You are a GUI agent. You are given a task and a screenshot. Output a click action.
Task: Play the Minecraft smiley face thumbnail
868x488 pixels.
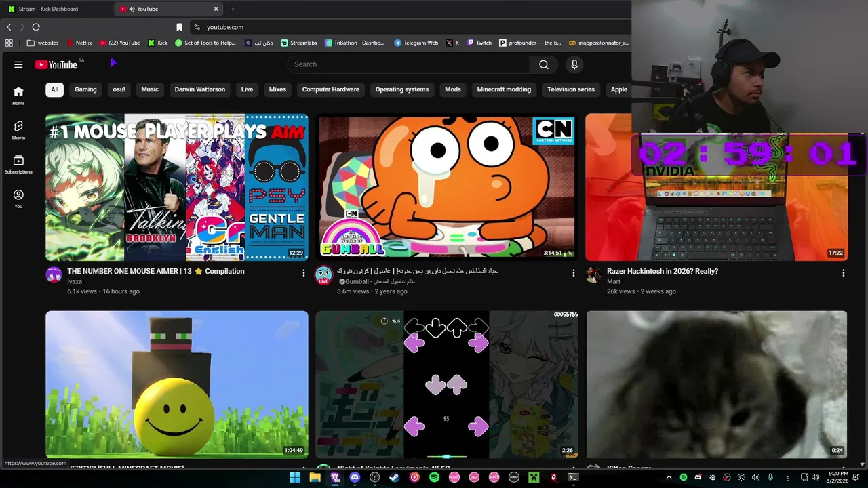click(x=177, y=385)
